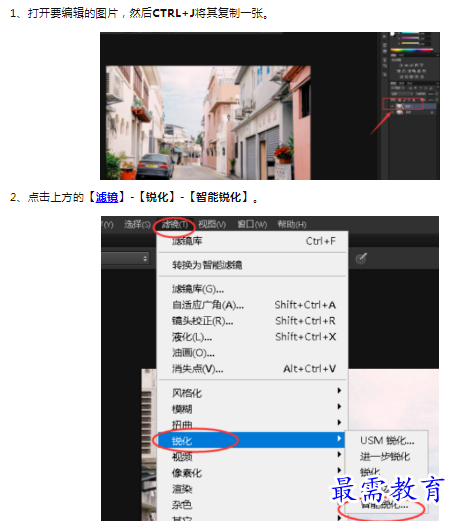
Task: Open the 滤镜(T) menu in menu bar
Action: click(x=175, y=225)
